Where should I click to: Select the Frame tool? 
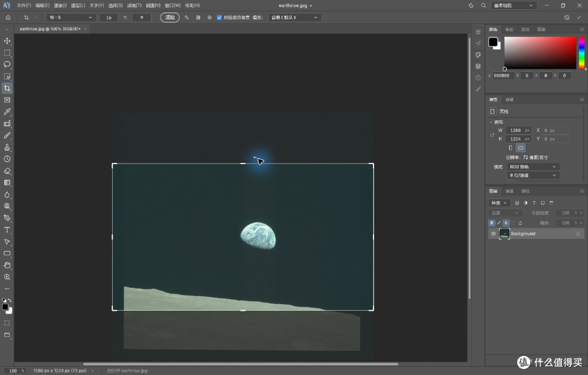(x=7, y=100)
